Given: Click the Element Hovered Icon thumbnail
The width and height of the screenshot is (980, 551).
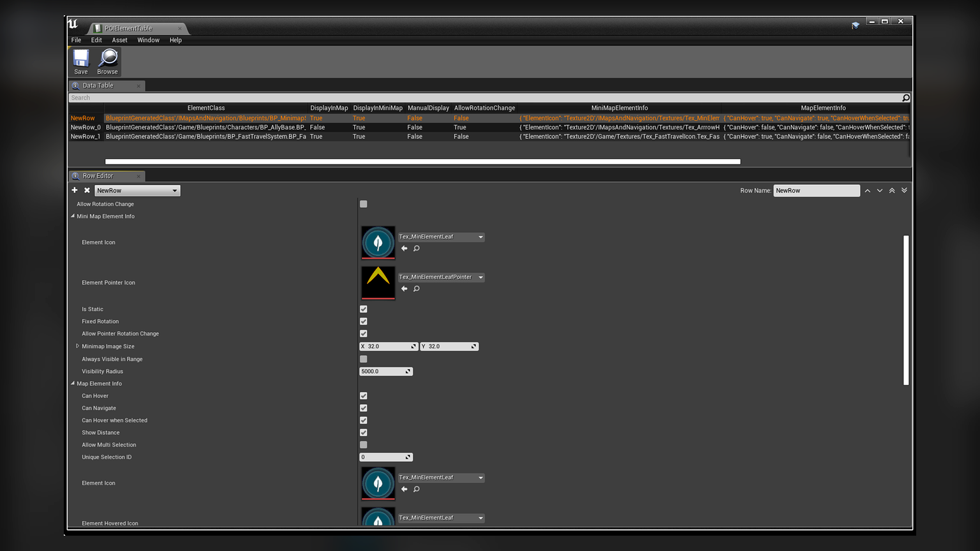Looking at the screenshot, I should click(378, 517).
